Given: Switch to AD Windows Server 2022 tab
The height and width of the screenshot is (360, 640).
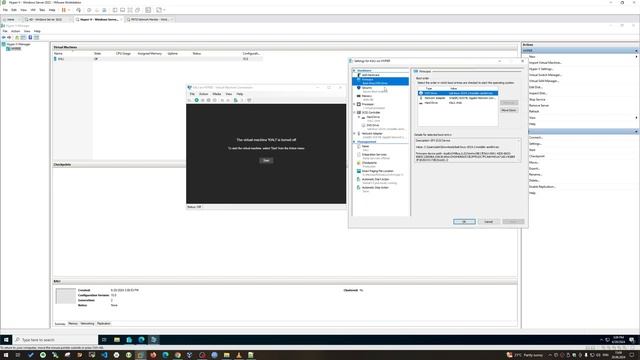Looking at the screenshot, I should (45, 19).
